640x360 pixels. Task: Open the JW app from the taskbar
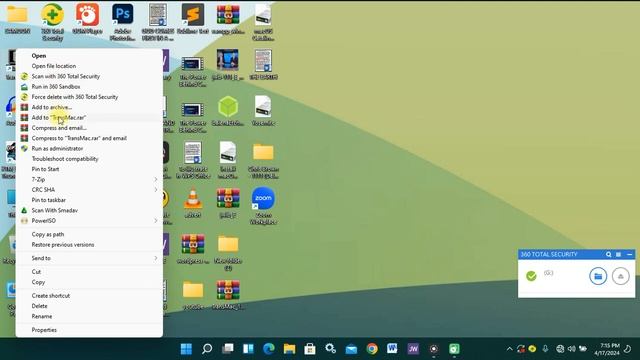click(413, 349)
